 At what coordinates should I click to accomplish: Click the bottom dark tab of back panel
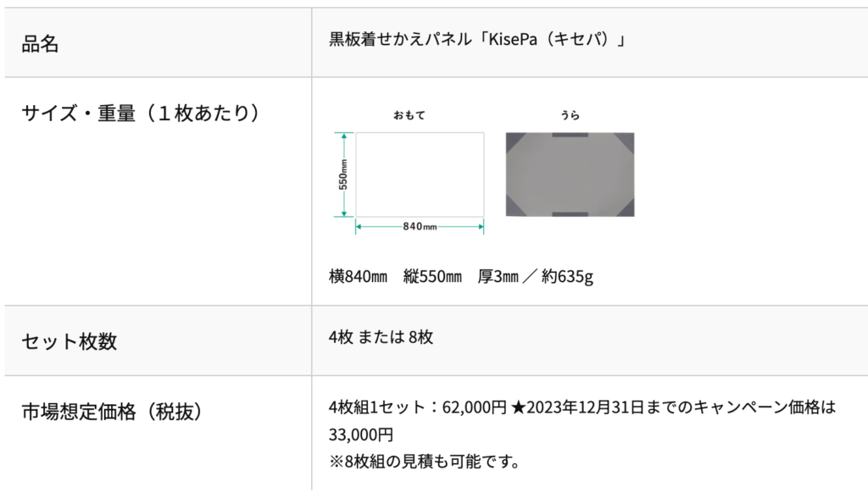570,214
